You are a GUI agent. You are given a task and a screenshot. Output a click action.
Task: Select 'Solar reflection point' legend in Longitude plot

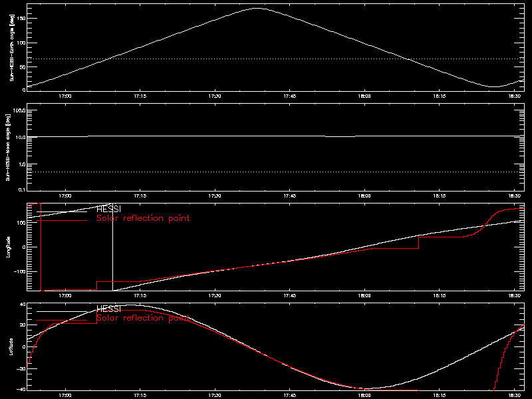tap(143, 218)
